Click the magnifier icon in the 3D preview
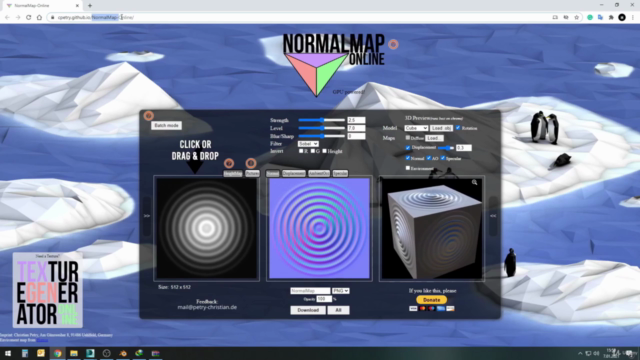 coord(474,182)
